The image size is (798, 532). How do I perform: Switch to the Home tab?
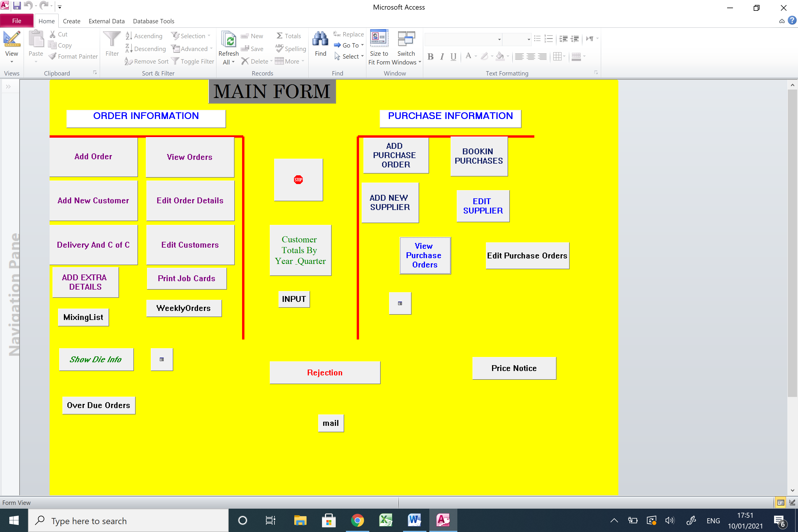46,21
